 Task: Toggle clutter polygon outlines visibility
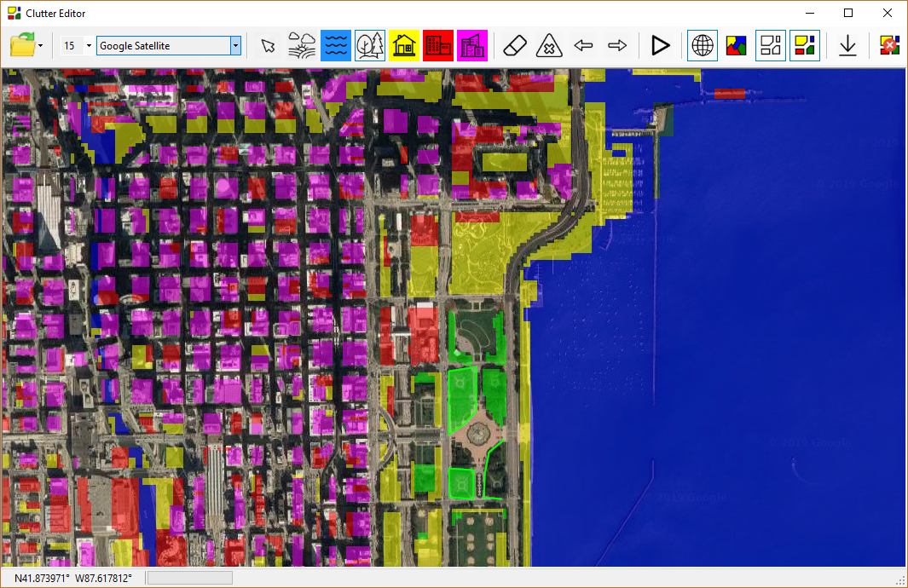pyautogui.click(x=771, y=45)
